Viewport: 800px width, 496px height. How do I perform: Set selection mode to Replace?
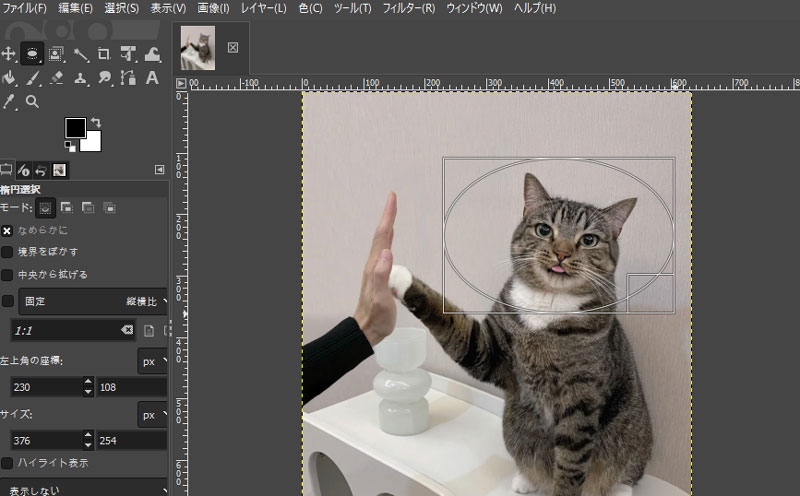(x=45, y=208)
